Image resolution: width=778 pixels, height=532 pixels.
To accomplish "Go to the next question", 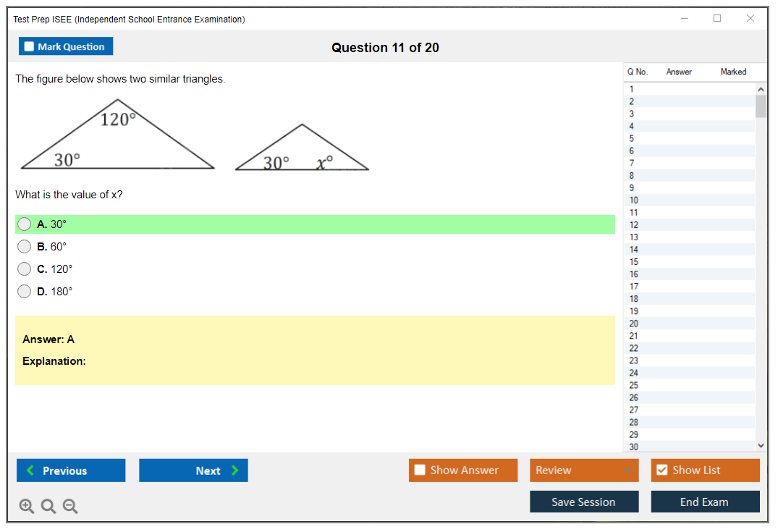I will 193,470.
